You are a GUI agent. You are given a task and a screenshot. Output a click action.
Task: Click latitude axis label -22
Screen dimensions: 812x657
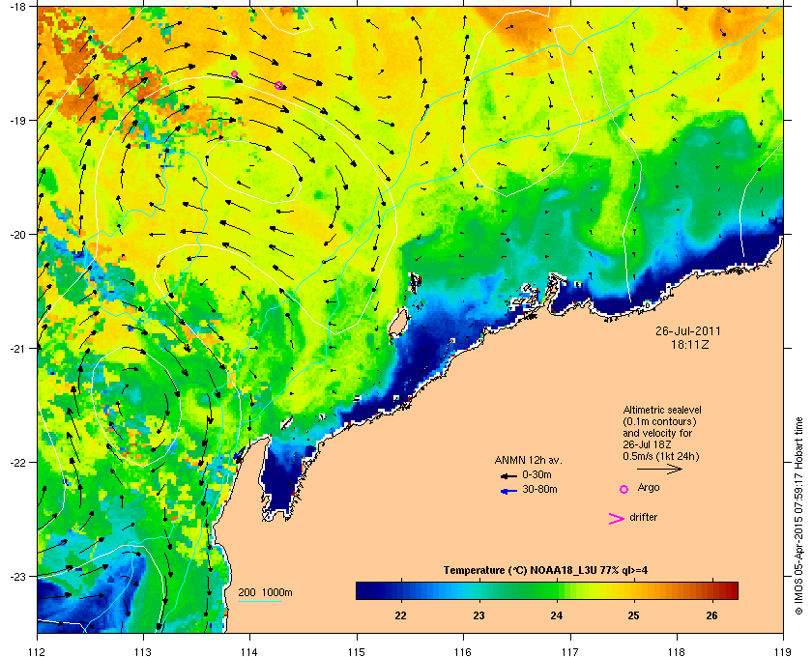coord(16,462)
